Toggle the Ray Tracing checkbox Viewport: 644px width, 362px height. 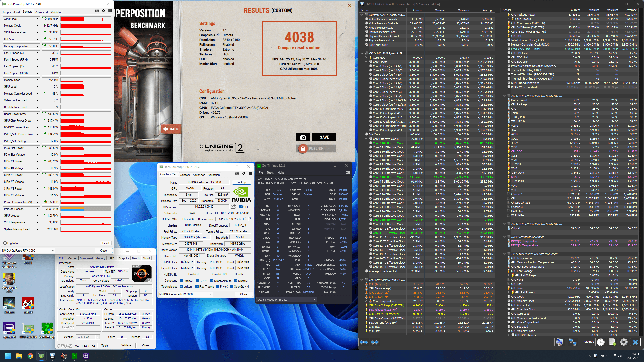[197, 287]
